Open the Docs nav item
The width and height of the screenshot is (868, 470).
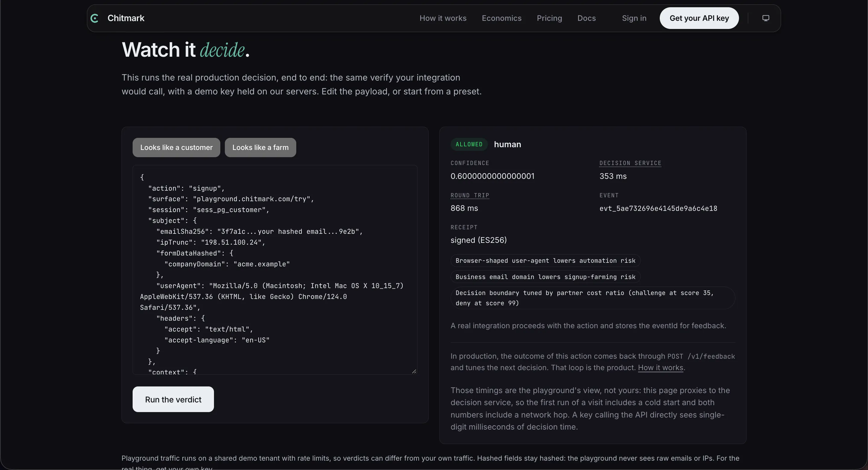[586, 18]
